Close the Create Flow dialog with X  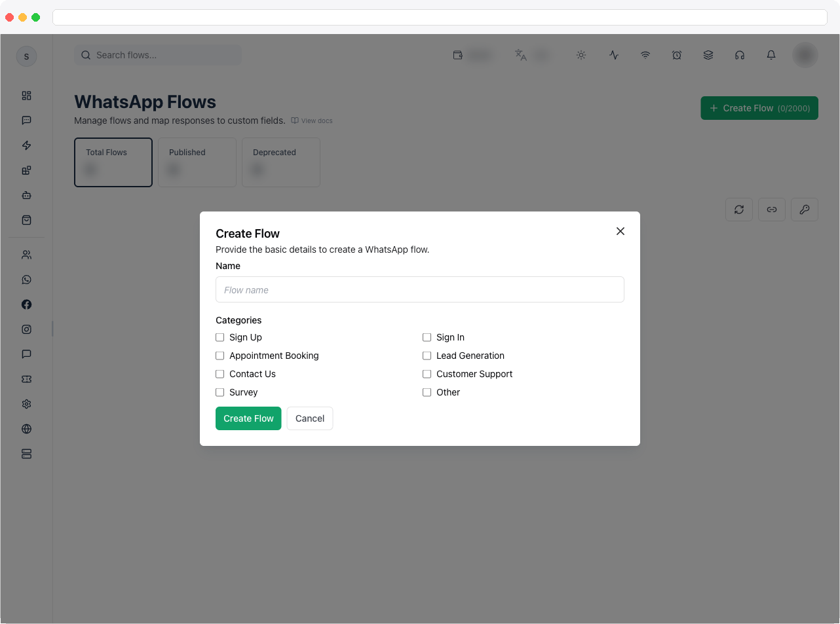point(620,231)
